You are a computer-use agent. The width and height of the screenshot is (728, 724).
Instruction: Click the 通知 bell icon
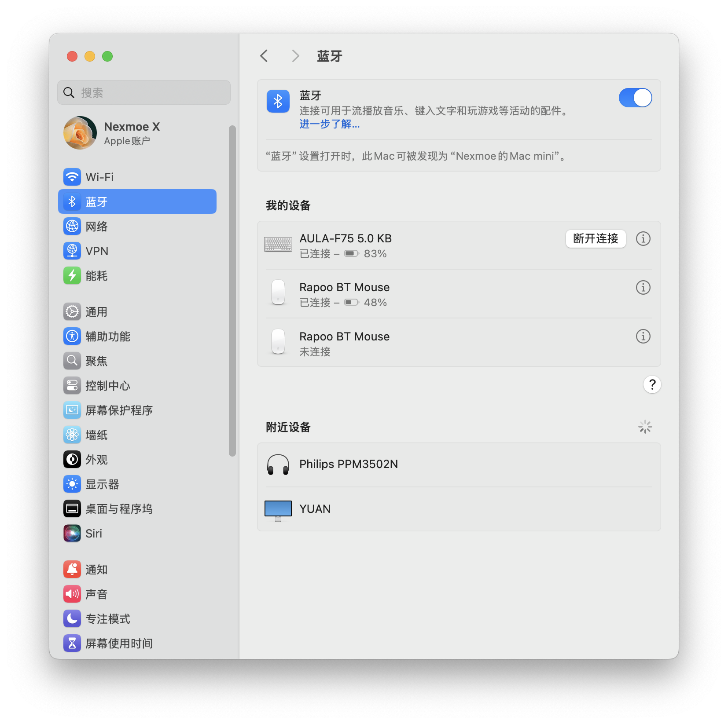[72, 570]
